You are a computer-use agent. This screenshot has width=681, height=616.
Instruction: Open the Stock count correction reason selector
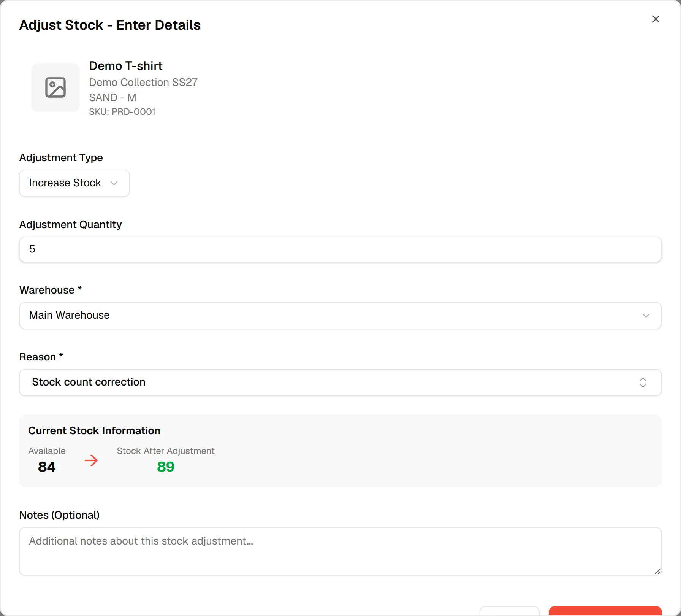(340, 383)
